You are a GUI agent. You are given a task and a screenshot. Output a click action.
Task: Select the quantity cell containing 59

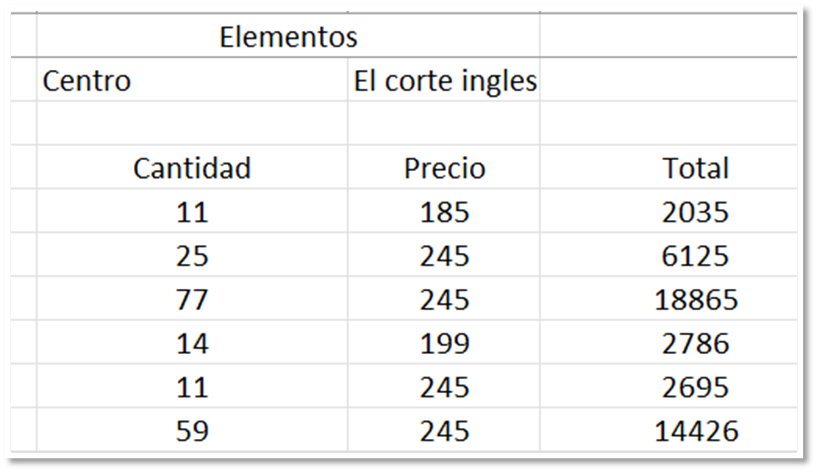tap(192, 430)
